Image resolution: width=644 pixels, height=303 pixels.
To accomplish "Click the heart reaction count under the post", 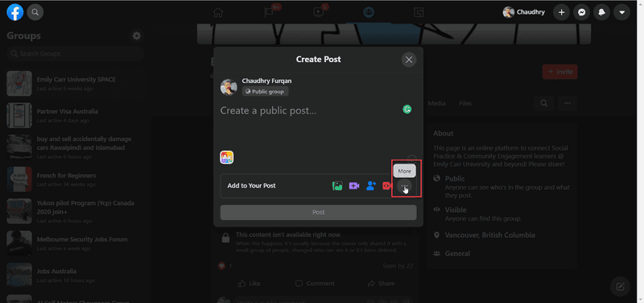I will (225, 266).
